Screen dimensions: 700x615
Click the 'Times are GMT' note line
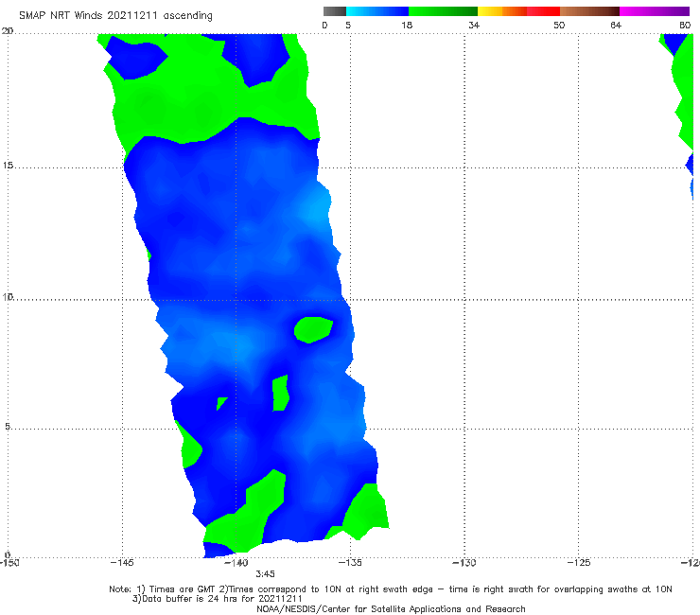tap(390, 589)
